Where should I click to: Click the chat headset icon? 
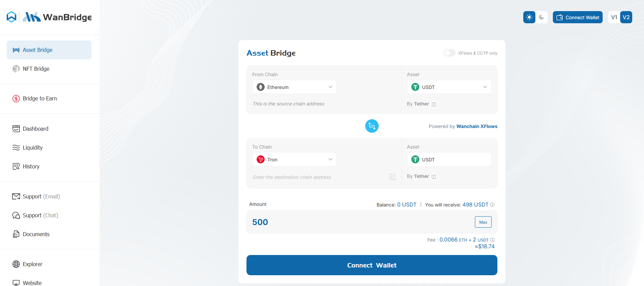tap(16, 215)
